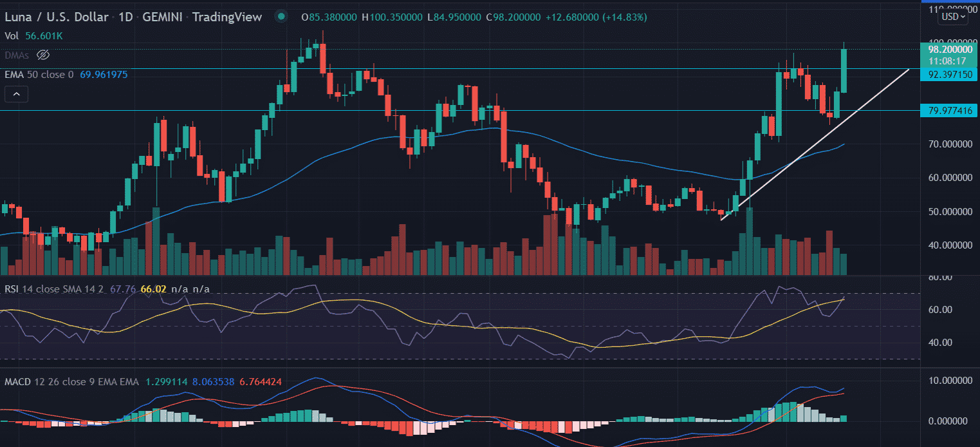
Task: Select the Vol indicator legend label
Action: coord(12,37)
